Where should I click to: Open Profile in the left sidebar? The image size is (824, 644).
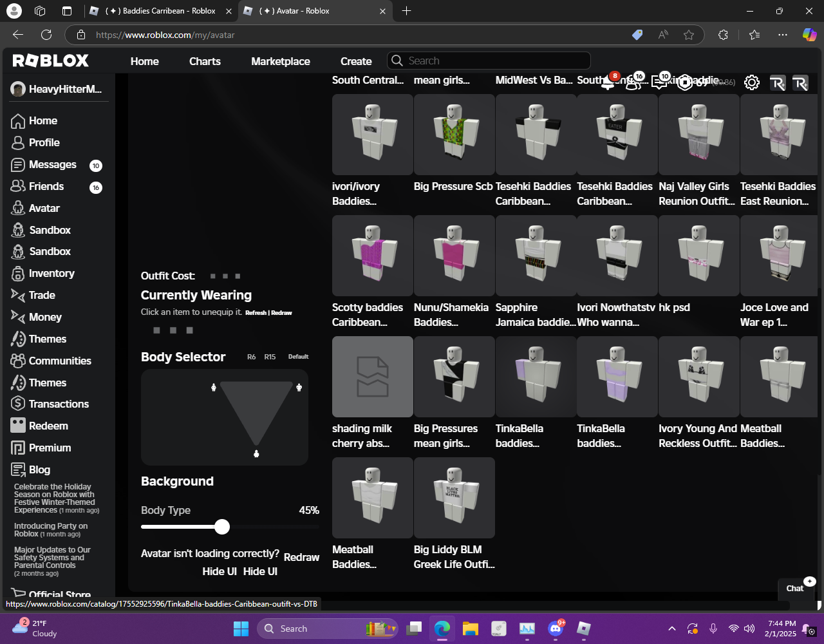pos(36,142)
